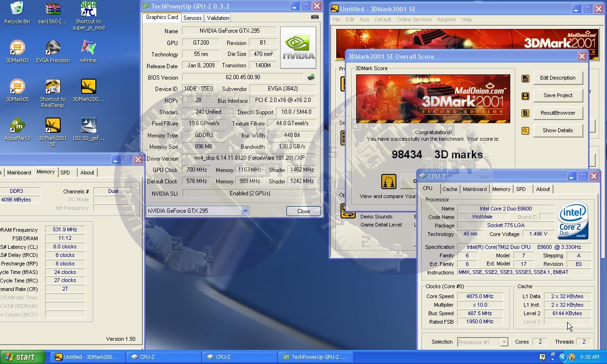The width and height of the screenshot is (607, 364).
Task: Open the SPD tab in front CPU-Z window
Action: click(x=521, y=189)
